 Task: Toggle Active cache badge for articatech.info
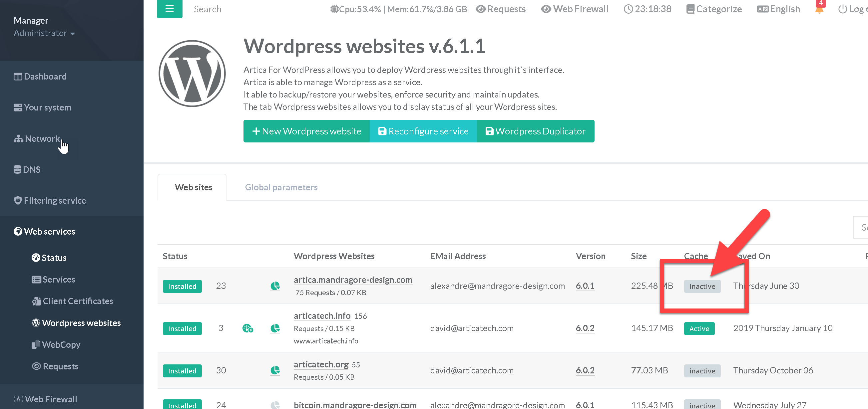699,328
